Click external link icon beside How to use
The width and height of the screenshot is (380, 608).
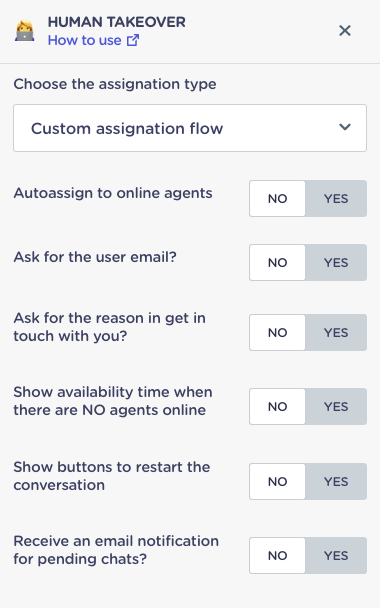click(x=133, y=40)
